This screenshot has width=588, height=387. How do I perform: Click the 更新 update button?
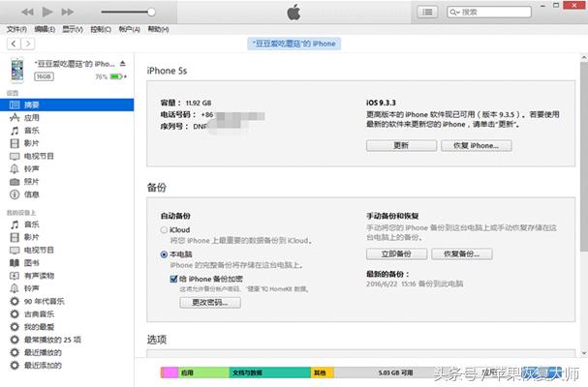[401, 146]
